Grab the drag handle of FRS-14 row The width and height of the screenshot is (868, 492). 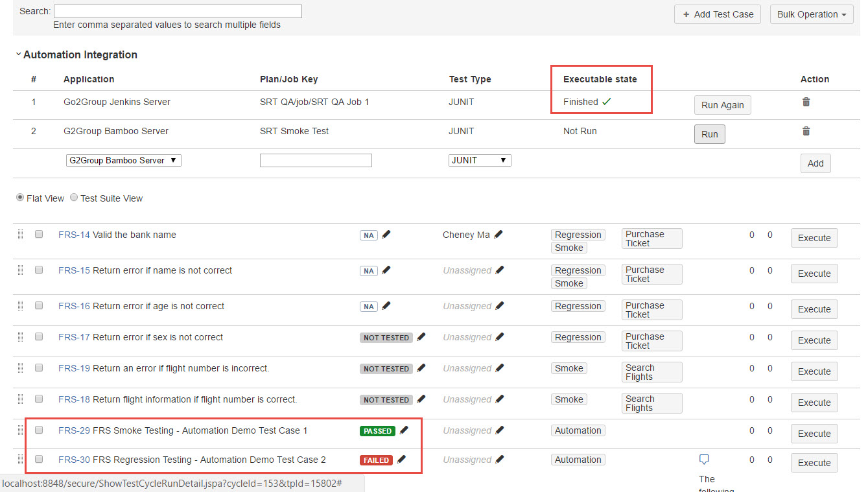coord(20,235)
